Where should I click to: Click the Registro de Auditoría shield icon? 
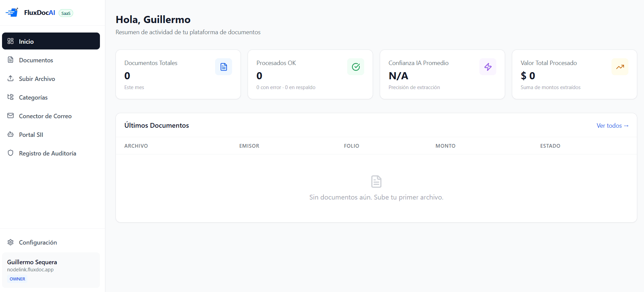11,153
